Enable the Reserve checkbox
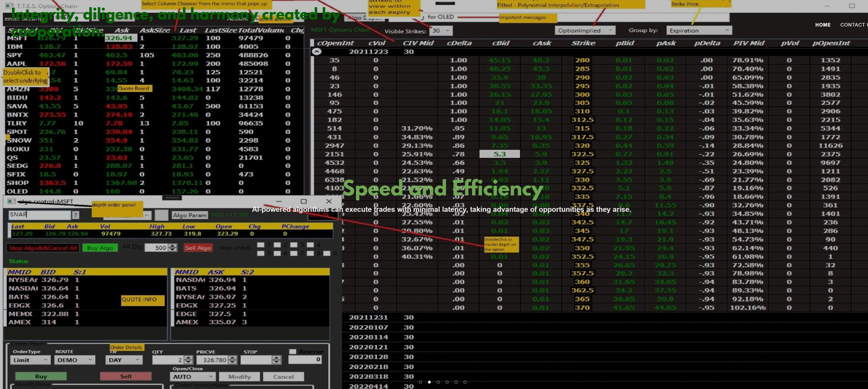This screenshot has height=389, width=868. [292, 351]
